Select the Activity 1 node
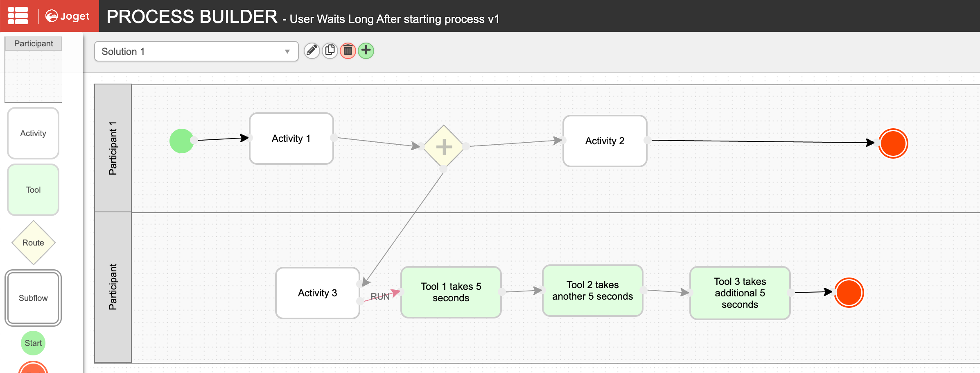 click(x=291, y=139)
